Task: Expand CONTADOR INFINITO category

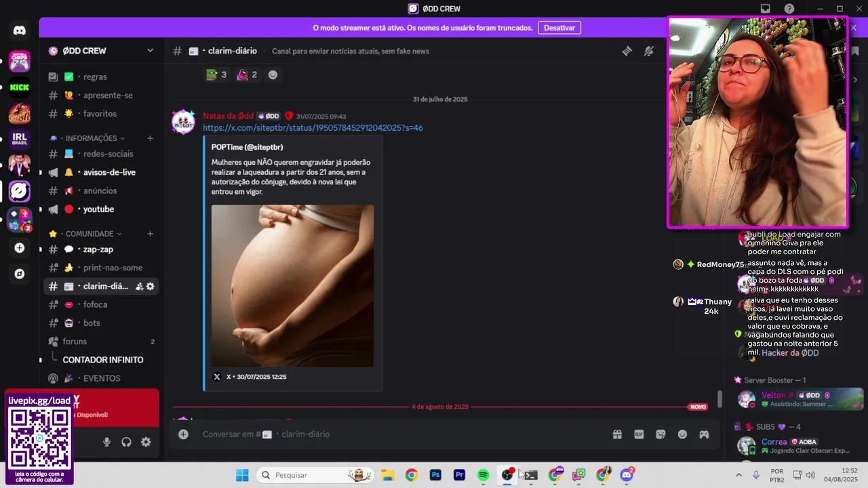Action: (x=102, y=360)
